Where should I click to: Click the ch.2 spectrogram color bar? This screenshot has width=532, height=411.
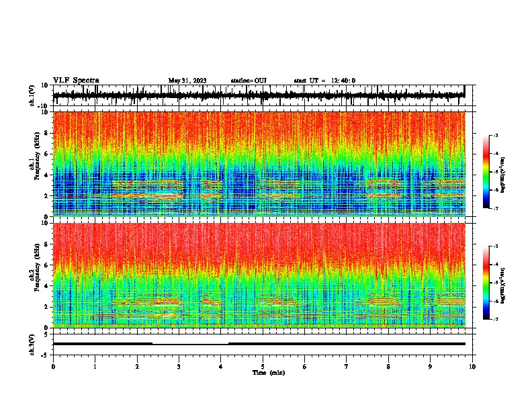tap(486, 283)
